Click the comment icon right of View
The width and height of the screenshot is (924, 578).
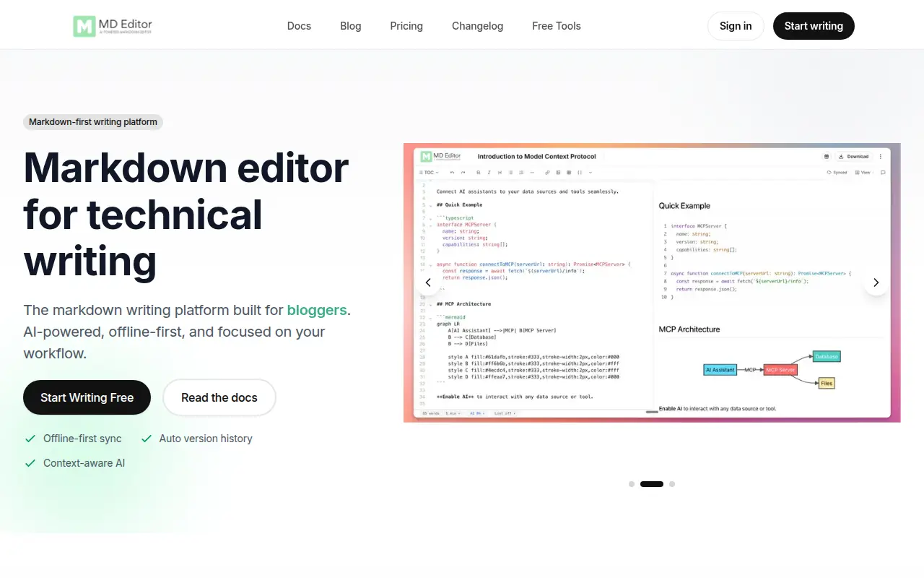pyautogui.click(x=883, y=173)
